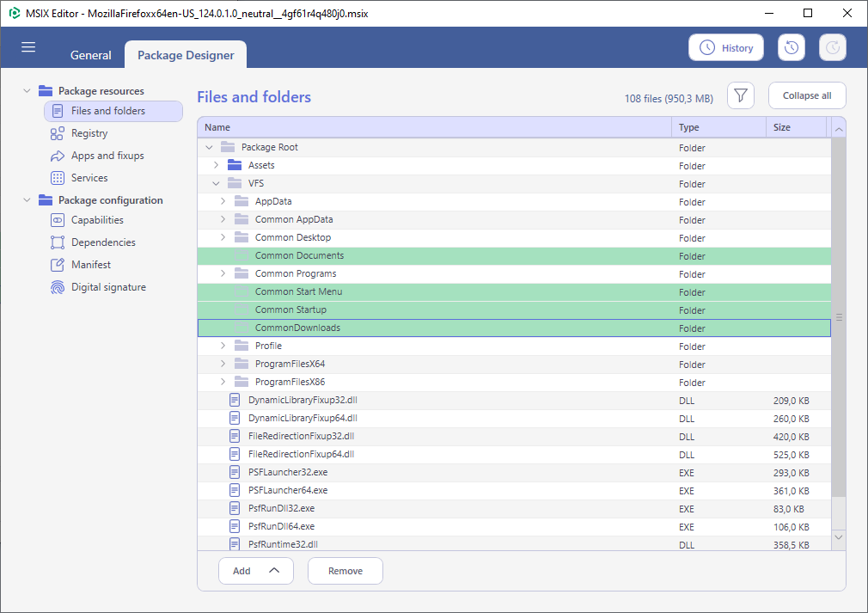Image resolution: width=868 pixels, height=613 pixels.
Task: Click the Apps and fixups arrow icon
Action: [57, 156]
